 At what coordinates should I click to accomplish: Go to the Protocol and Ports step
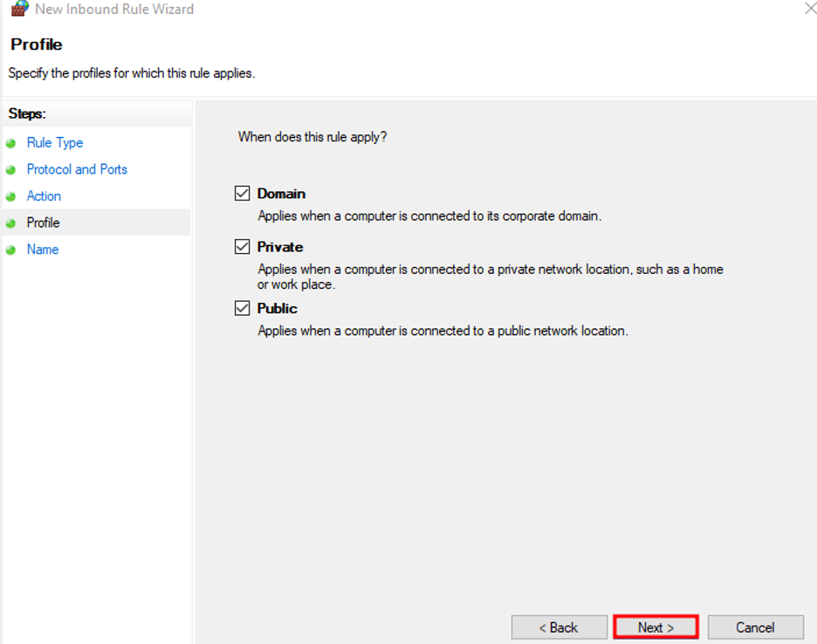pos(77,169)
